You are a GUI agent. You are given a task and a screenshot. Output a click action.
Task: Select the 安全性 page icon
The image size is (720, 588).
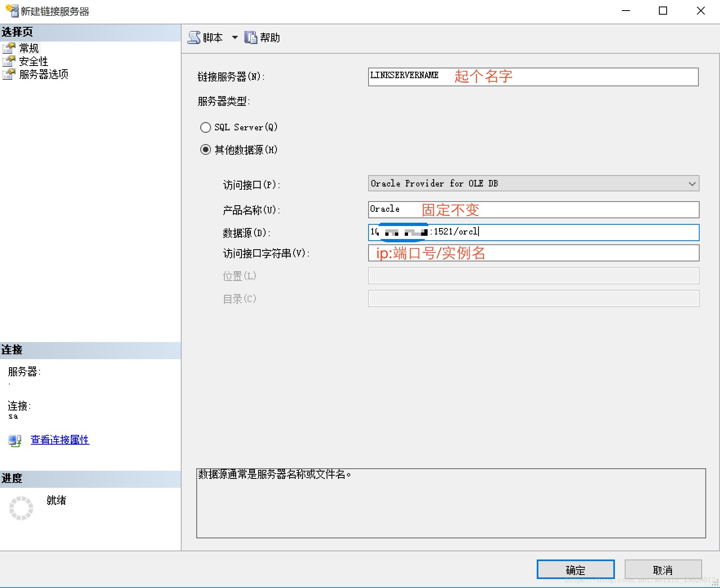point(9,61)
